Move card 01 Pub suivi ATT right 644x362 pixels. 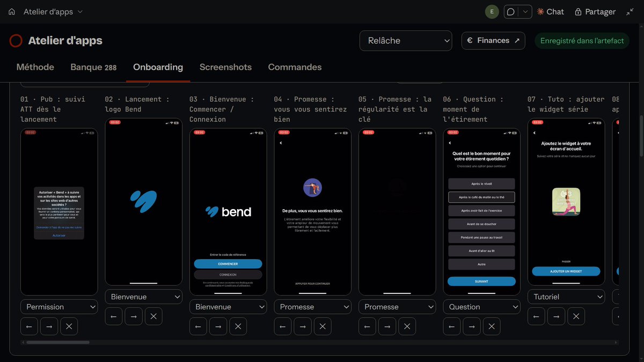click(x=49, y=326)
